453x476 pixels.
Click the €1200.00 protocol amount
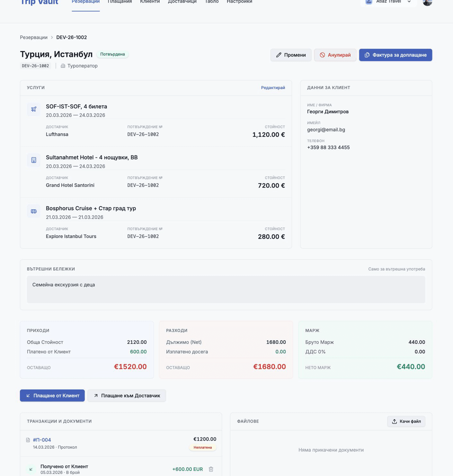205,439
